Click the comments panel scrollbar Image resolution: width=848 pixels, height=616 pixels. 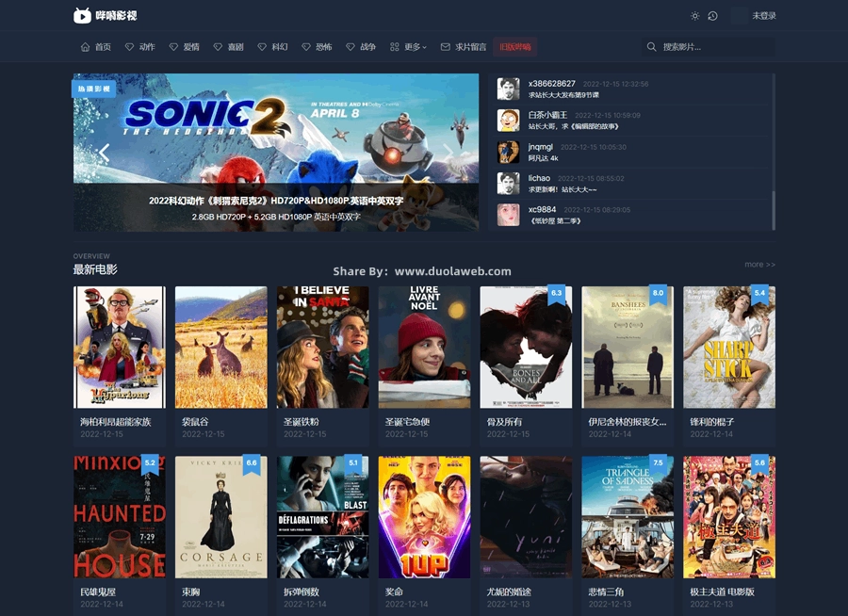coord(774,210)
